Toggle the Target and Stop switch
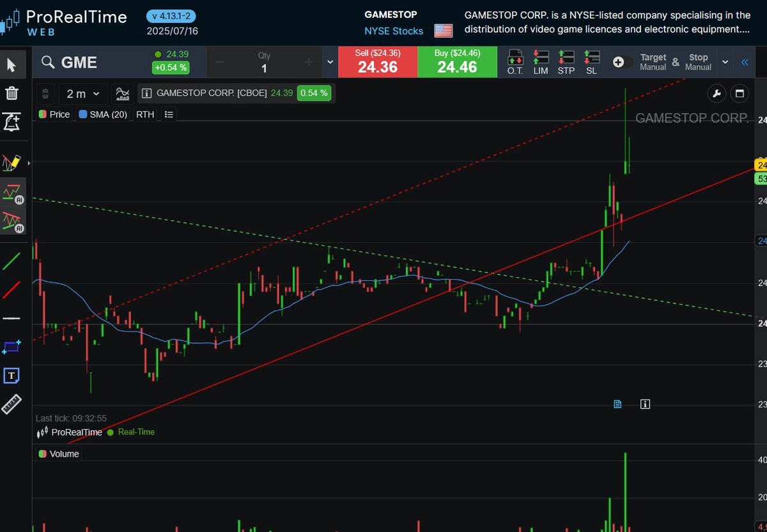 pos(623,62)
